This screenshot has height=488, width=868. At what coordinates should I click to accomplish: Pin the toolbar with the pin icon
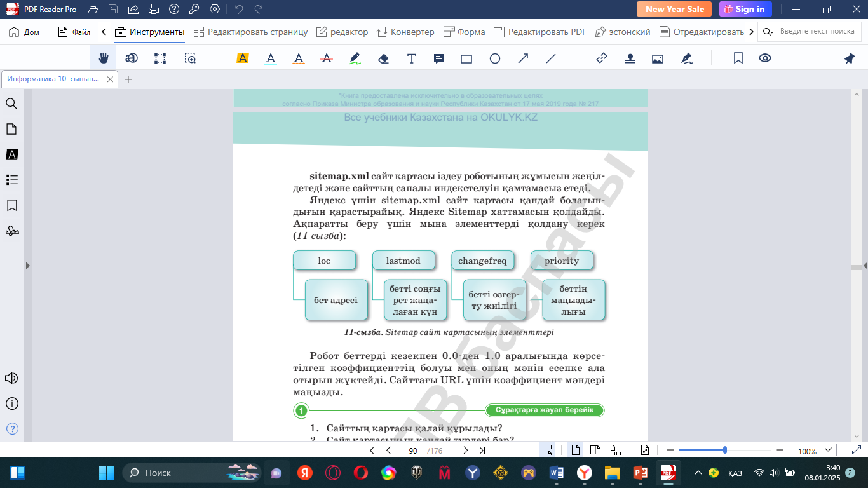pyautogui.click(x=850, y=58)
